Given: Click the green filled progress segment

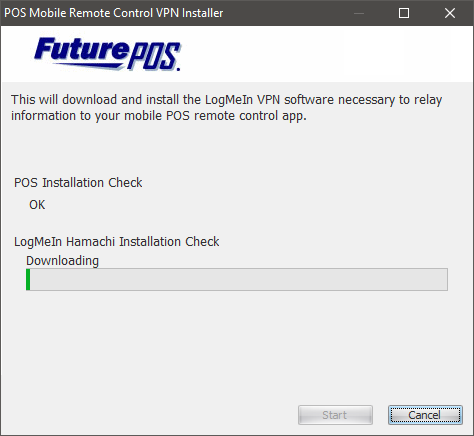Looking at the screenshot, I should point(28,279).
